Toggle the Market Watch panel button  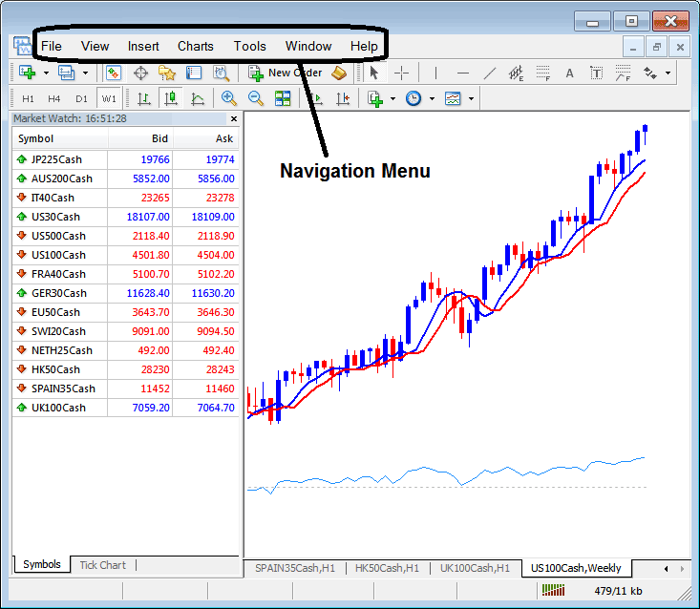[114, 73]
